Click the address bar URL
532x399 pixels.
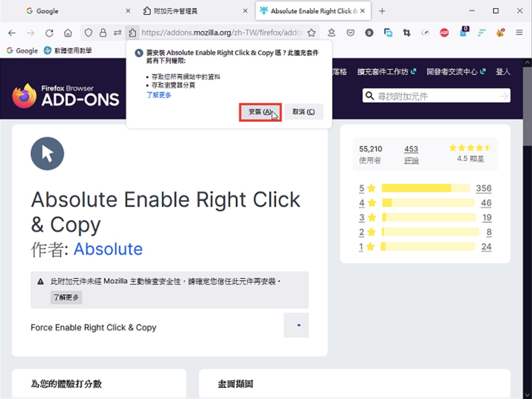click(x=222, y=33)
